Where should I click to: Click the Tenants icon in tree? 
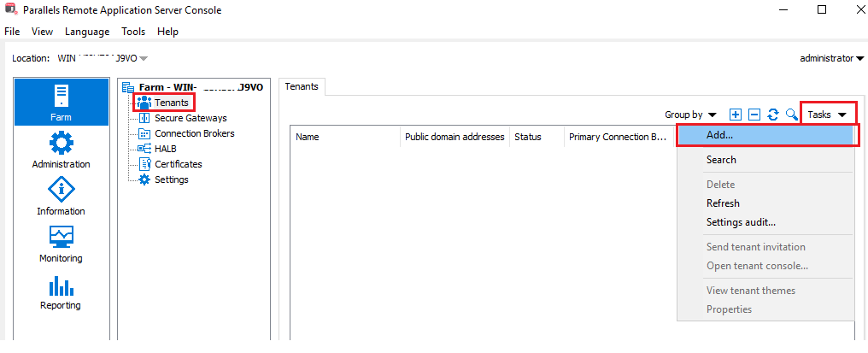144,103
